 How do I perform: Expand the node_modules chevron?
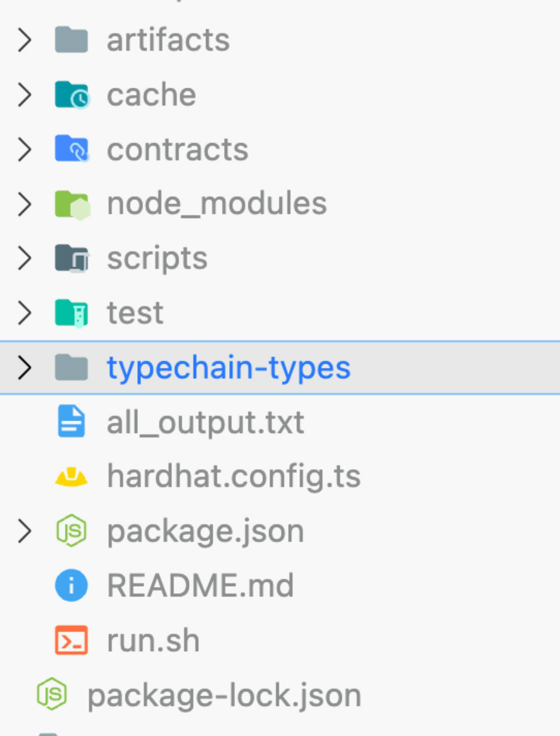(x=25, y=204)
